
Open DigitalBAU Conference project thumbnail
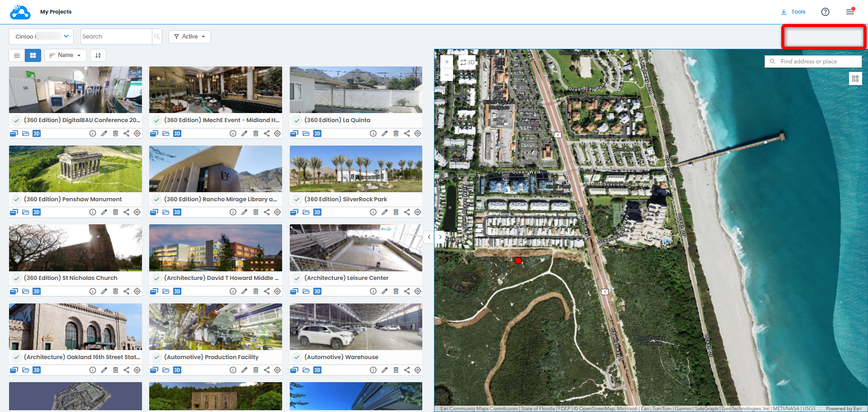(75, 90)
